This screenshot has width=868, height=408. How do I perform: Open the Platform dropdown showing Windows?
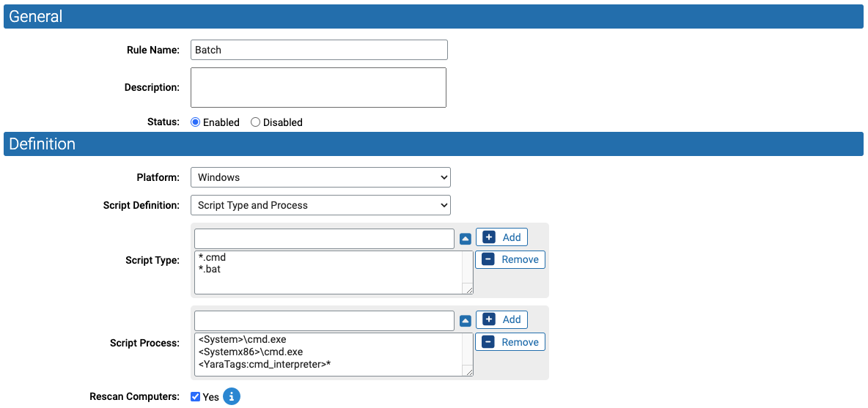pos(320,177)
